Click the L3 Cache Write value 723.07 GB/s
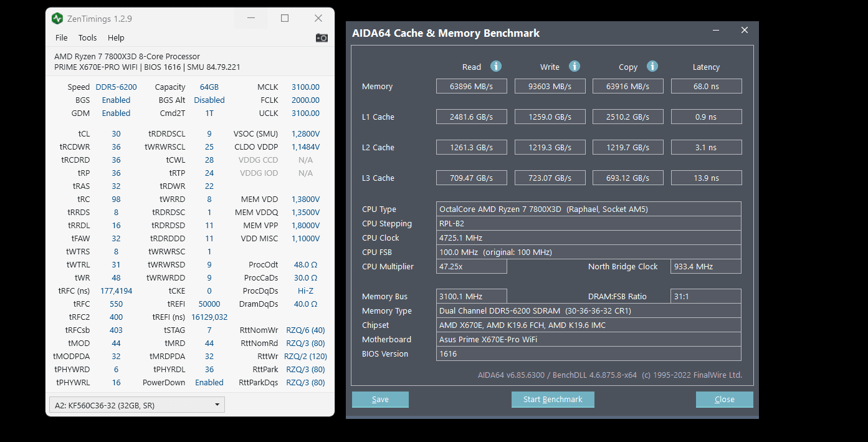868x442 pixels. (550, 178)
